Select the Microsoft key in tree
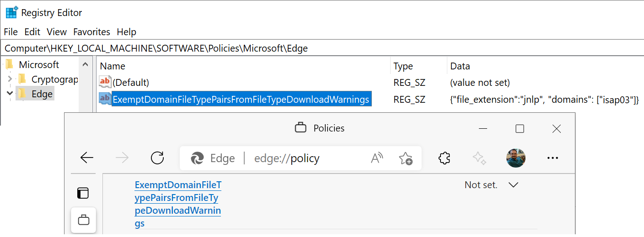644x237 pixels. (39, 65)
